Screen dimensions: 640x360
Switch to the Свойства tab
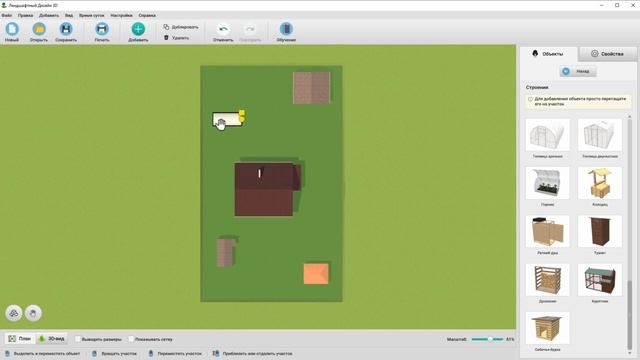click(x=607, y=53)
